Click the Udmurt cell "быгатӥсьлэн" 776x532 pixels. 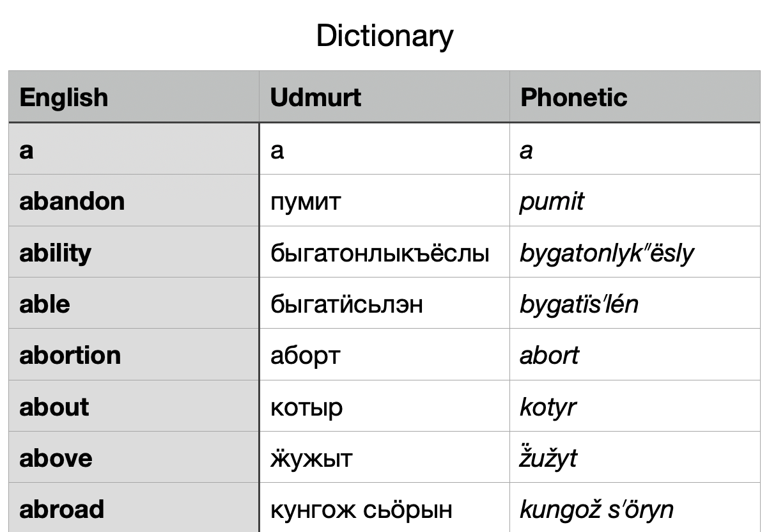pos(346,304)
